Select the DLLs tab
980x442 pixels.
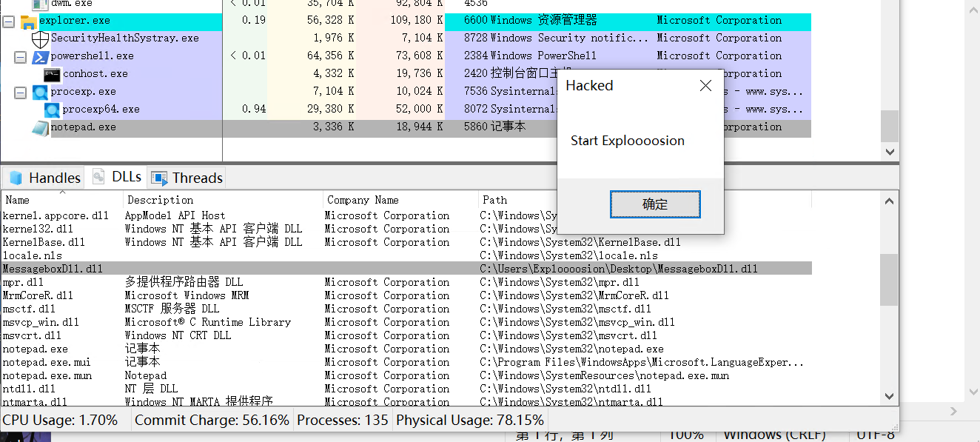tap(117, 177)
